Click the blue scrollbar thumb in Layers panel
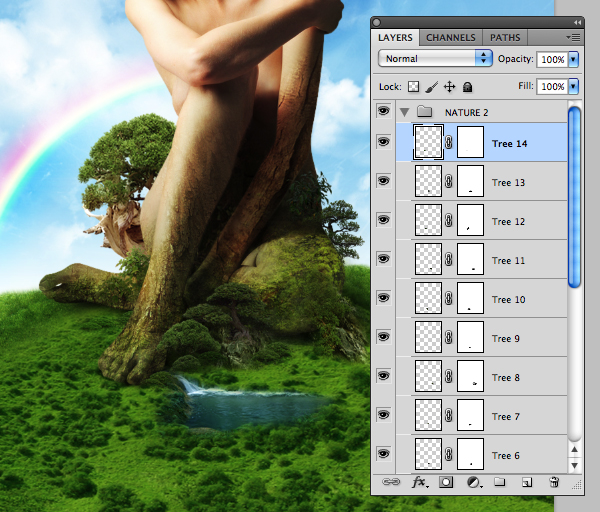Screen dimensions: 600x512 574,197
